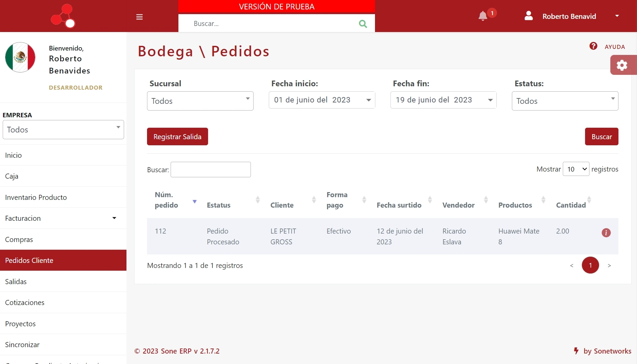Toggle the hamburger sidebar menu
This screenshot has height=364, width=637.
coord(139,17)
